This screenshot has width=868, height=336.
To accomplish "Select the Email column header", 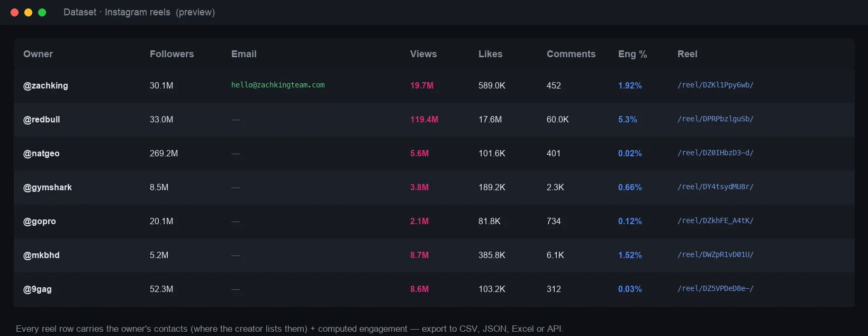I will 243,54.
